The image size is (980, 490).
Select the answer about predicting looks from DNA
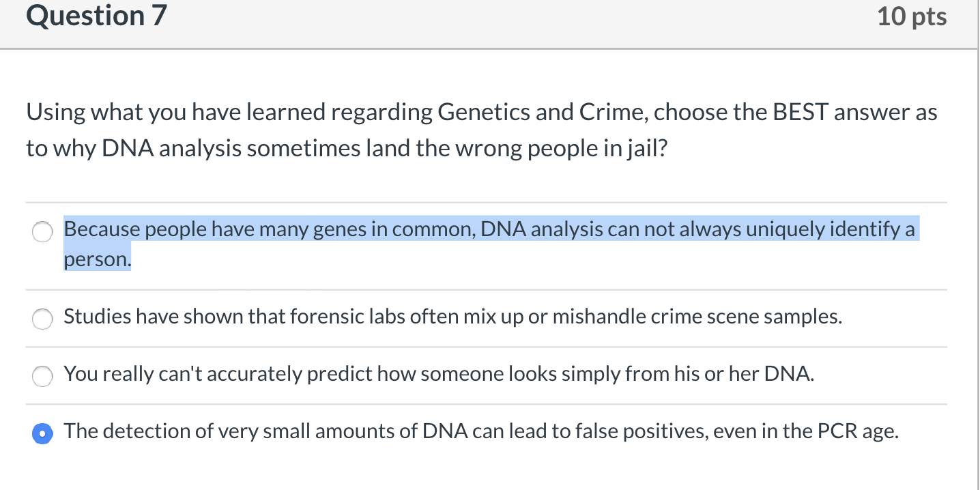(42, 376)
